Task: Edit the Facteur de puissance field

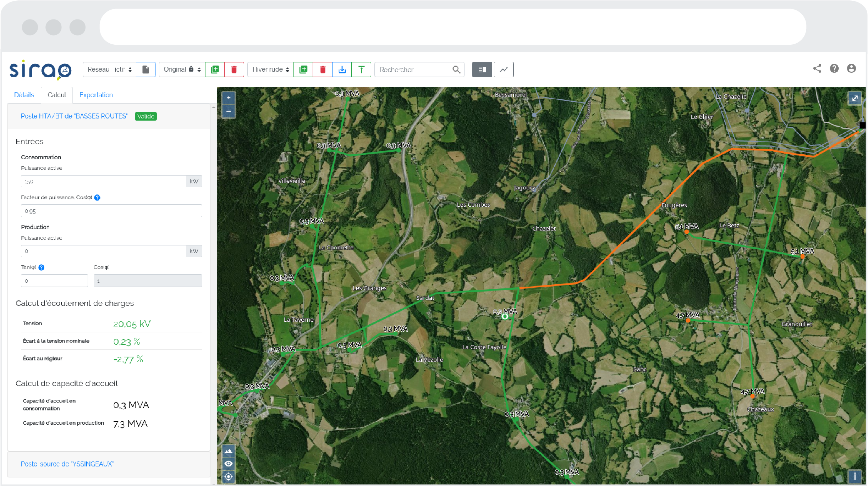Action: [111, 211]
